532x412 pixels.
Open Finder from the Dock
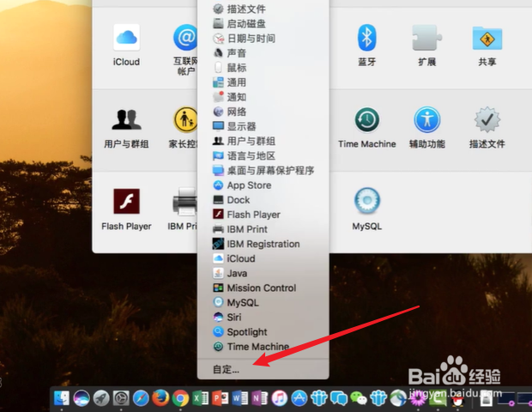click(x=62, y=398)
